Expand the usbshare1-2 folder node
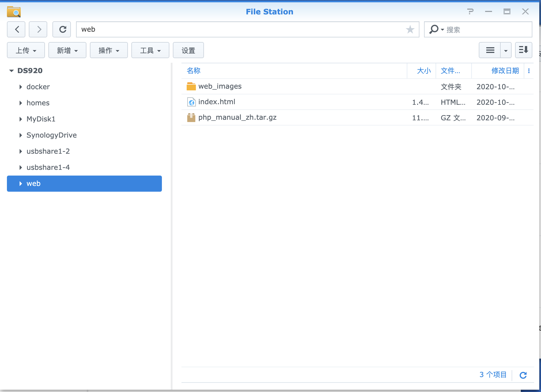Viewport: 541px width, 392px height. tap(20, 151)
